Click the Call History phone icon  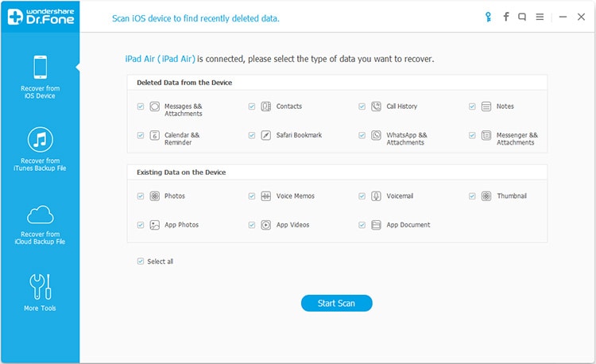pyautogui.click(x=376, y=106)
